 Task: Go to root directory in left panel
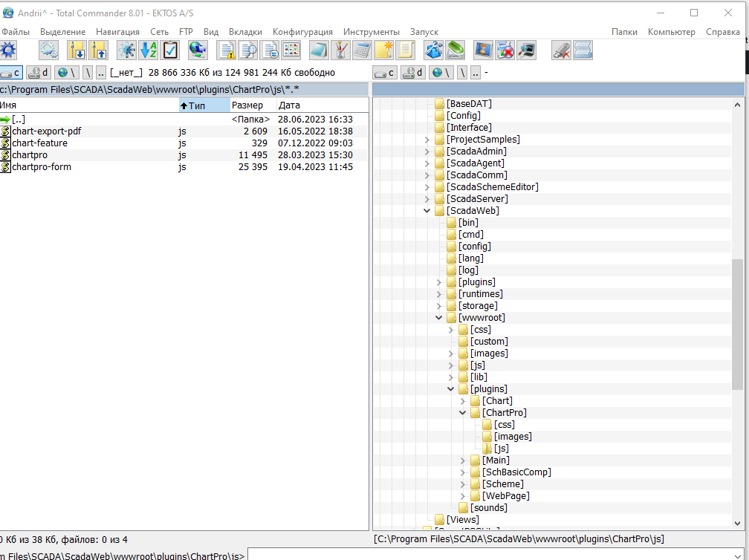click(88, 73)
